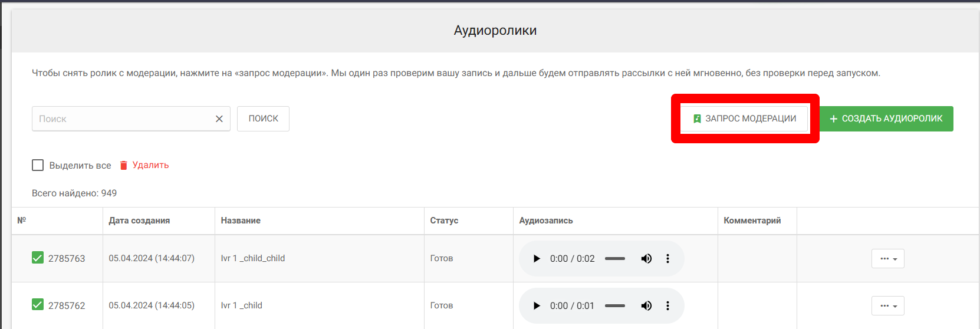The image size is (980, 329).
Task: Uncheck the checkbox for record 2785762
Action: 38,305
